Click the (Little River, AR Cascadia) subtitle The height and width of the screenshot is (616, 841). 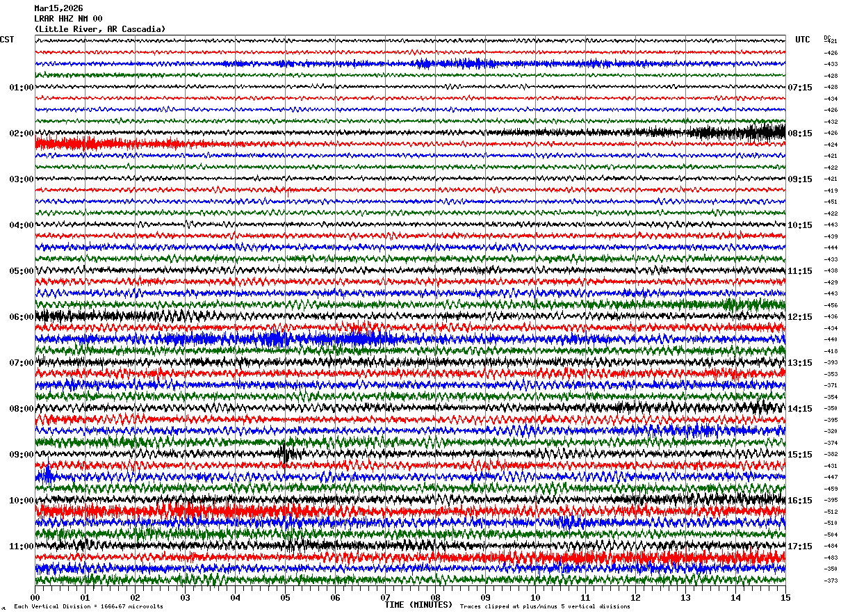coord(100,29)
